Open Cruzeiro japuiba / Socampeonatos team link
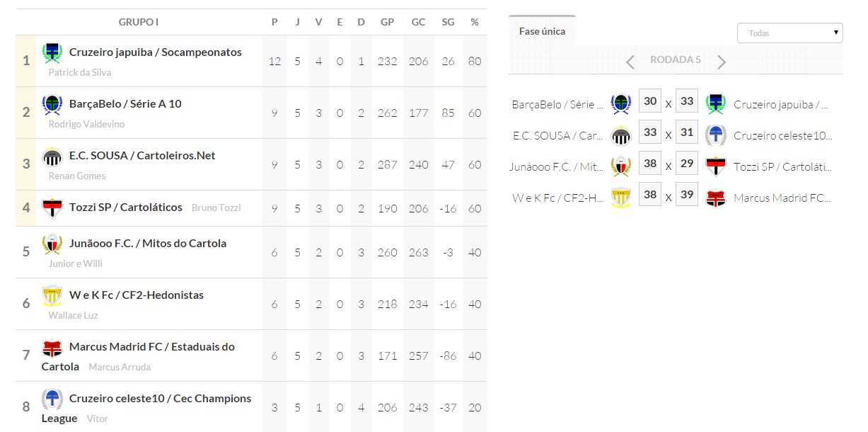 [155, 52]
